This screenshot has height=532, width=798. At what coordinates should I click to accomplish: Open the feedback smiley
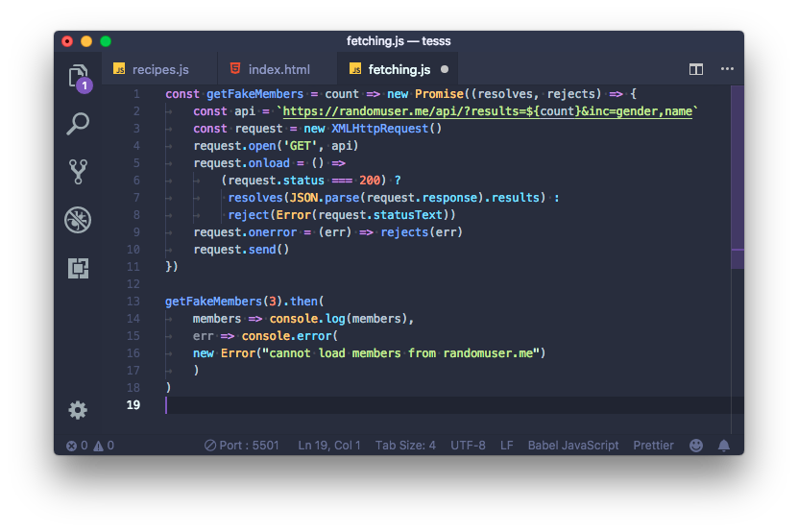[695, 446]
